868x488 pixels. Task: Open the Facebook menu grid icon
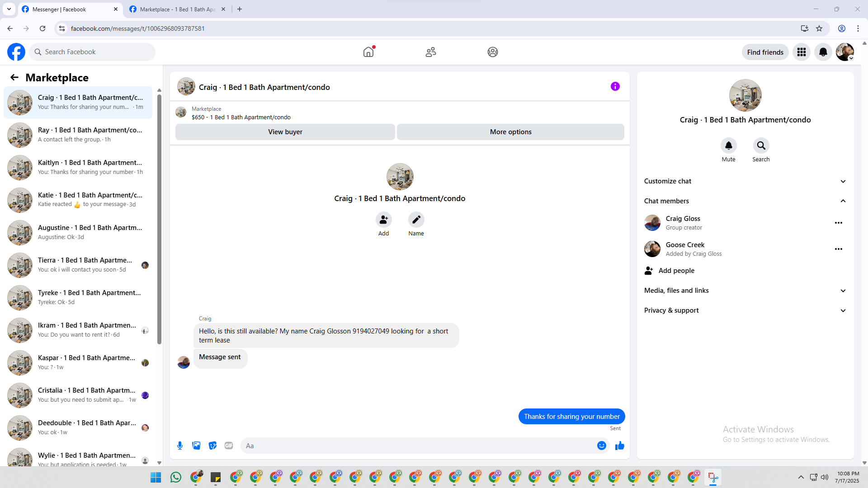802,52
